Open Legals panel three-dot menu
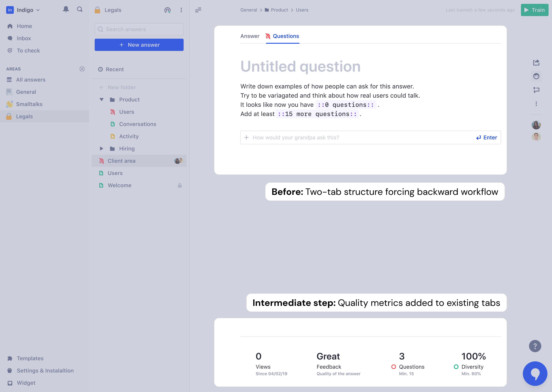The image size is (552, 392). 181,10
